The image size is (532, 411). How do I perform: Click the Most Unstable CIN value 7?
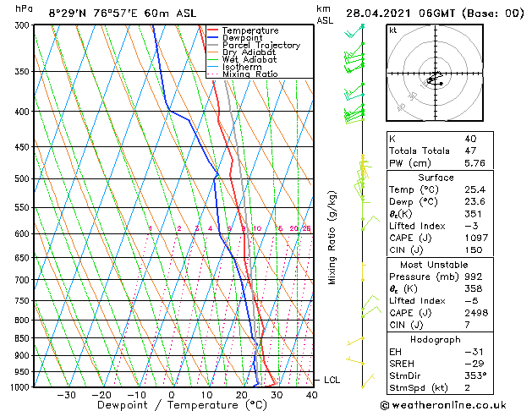click(468, 325)
